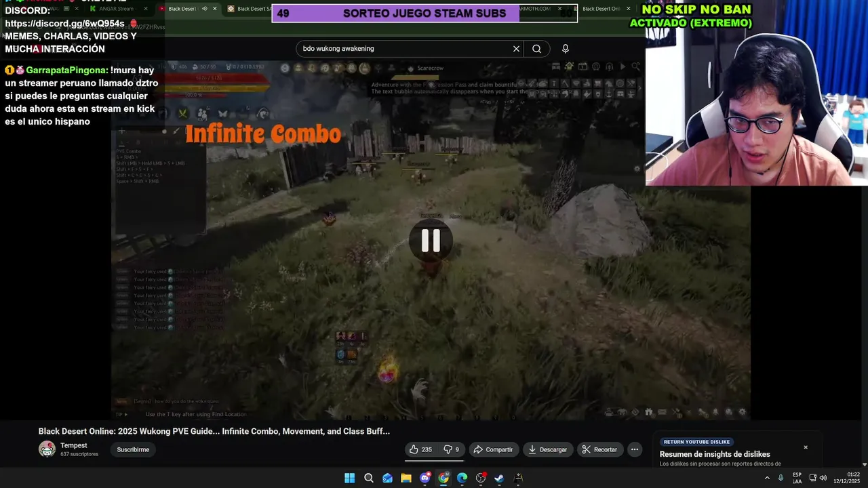The image size is (868, 488).
Task: Open the three-dot more actions menu
Action: (634, 449)
